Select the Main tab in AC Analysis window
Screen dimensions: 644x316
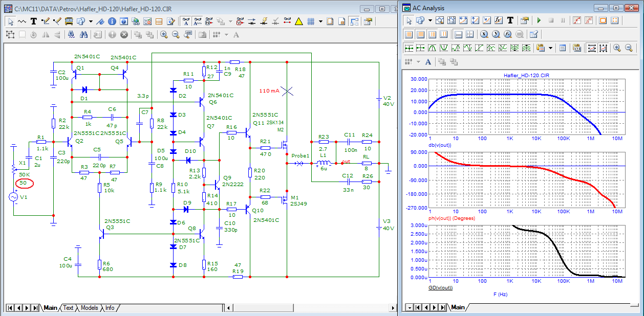point(457,307)
